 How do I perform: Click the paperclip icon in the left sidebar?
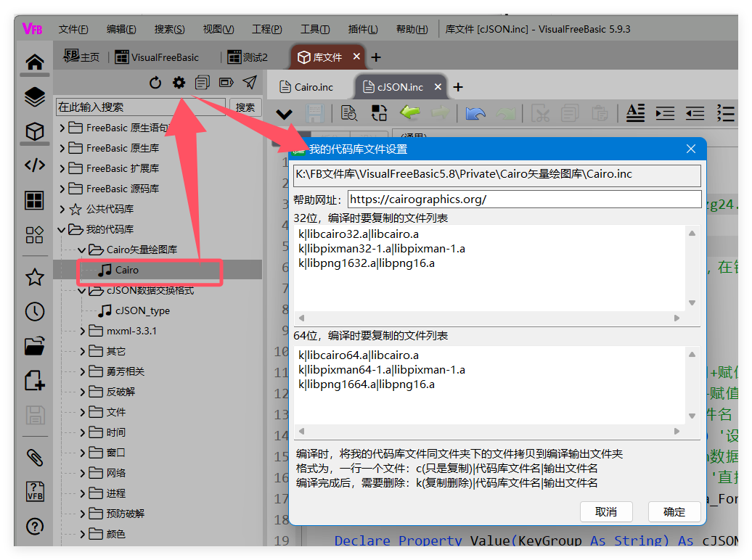coord(34,457)
